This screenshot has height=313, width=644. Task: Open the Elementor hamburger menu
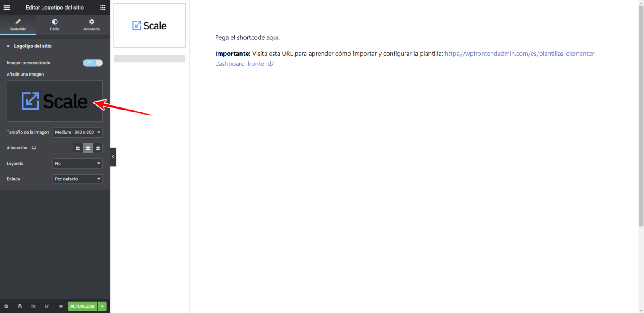[7, 8]
